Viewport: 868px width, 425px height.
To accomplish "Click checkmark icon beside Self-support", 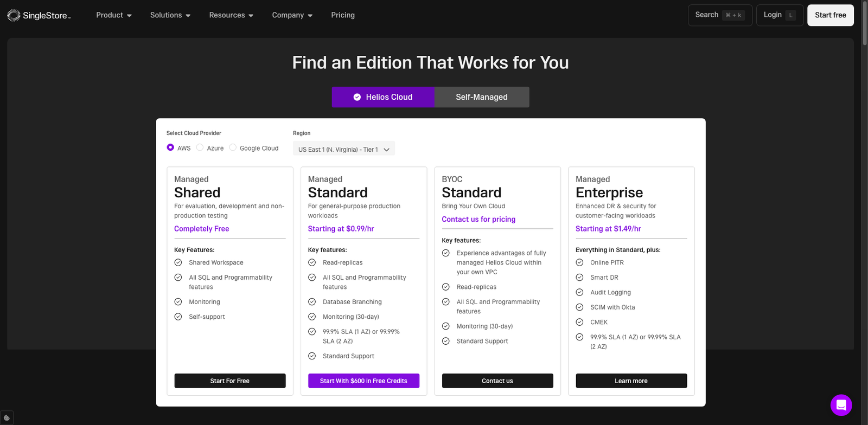I will click(178, 317).
